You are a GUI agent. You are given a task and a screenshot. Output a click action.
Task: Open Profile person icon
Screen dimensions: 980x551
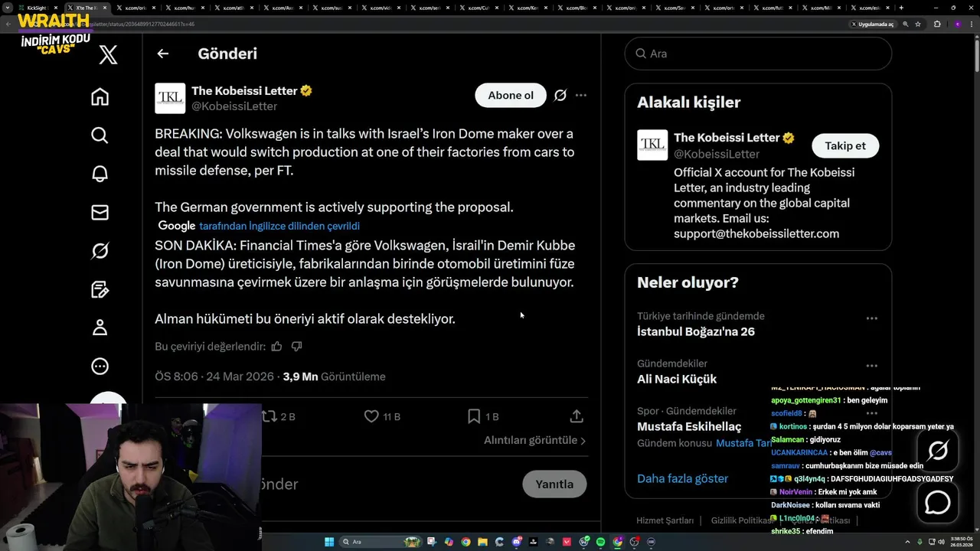[x=100, y=328]
